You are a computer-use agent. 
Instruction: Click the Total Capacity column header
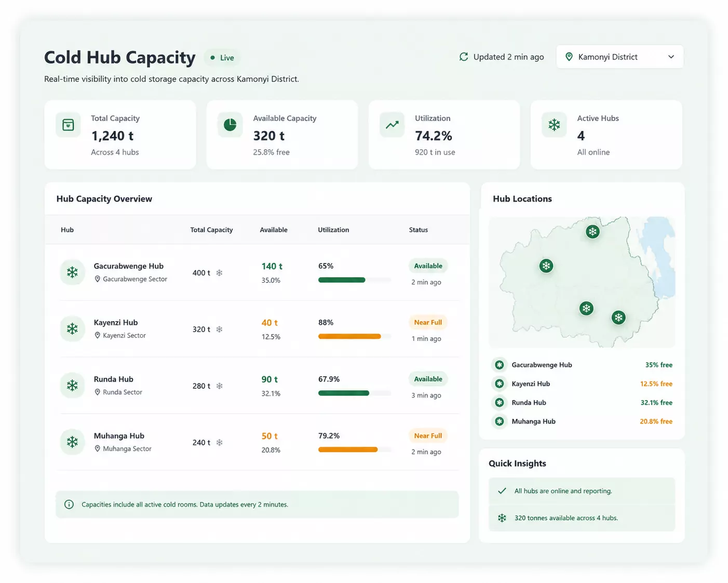211,230
